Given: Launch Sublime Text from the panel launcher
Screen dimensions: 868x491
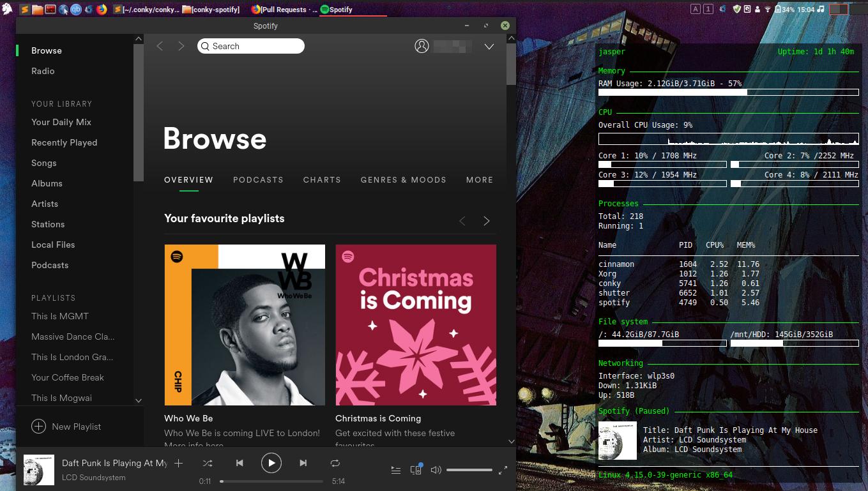Looking at the screenshot, I should pos(24,10).
